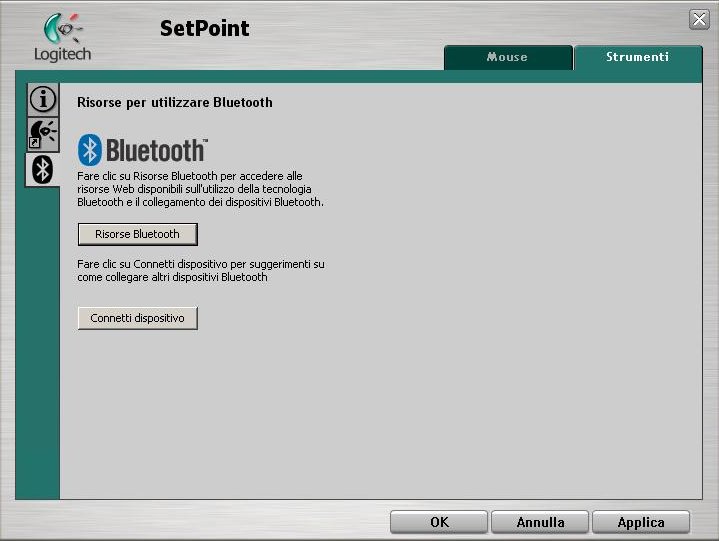719x541 pixels.
Task: Click the heading 'Risorse per utilizzare Bluetooth'
Action: tap(175, 102)
